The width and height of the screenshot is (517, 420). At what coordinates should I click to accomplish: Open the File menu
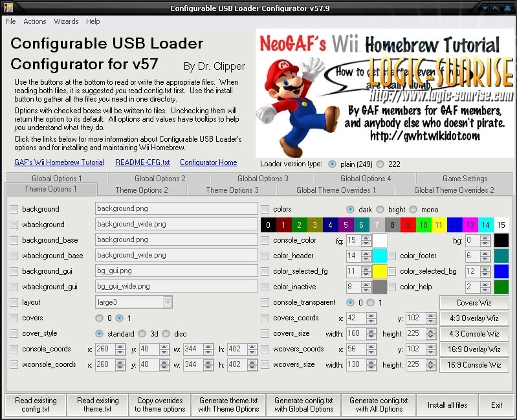10,21
